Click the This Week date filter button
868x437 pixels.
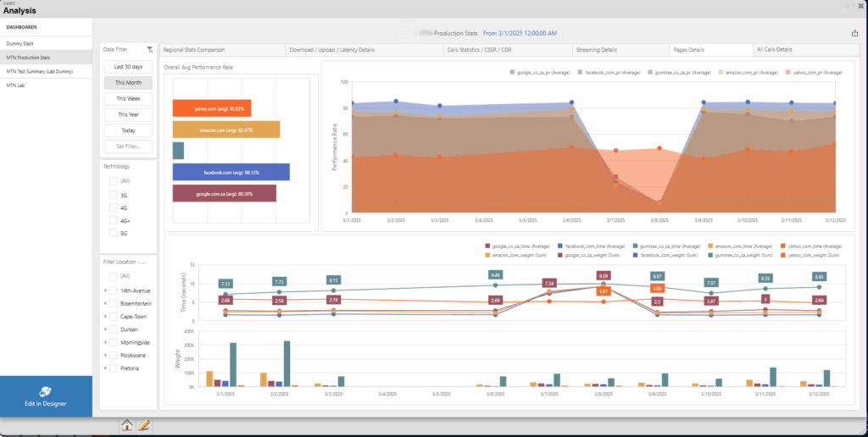(x=129, y=99)
